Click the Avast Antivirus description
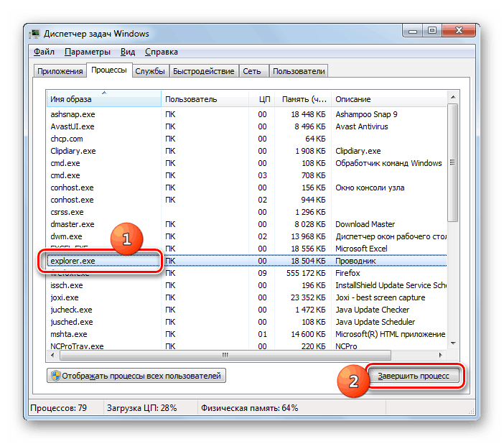 coord(362,126)
